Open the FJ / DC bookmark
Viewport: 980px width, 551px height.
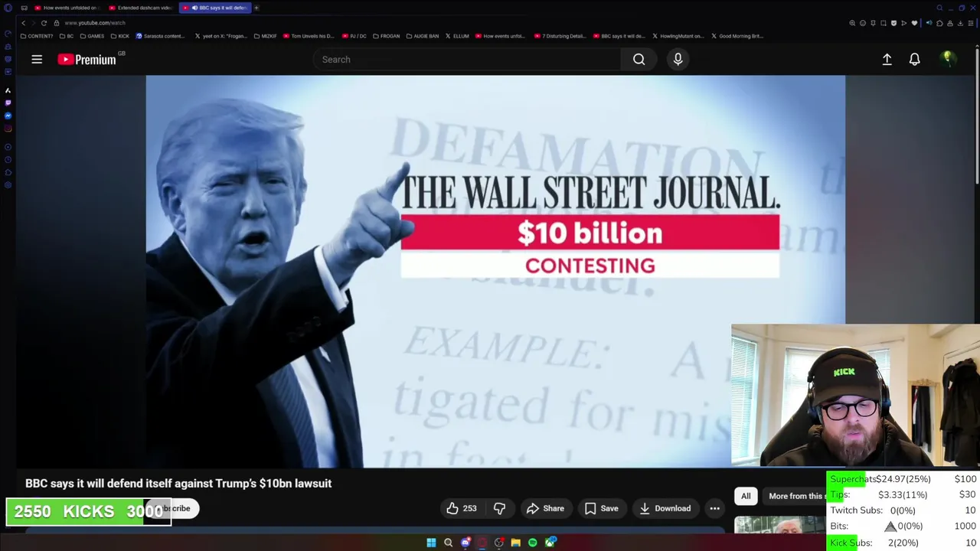pos(354,36)
